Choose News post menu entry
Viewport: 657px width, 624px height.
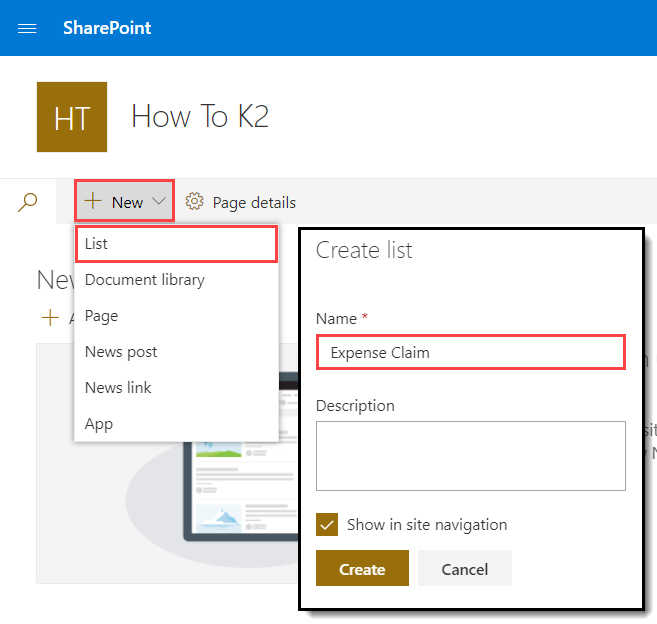(176, 352)
